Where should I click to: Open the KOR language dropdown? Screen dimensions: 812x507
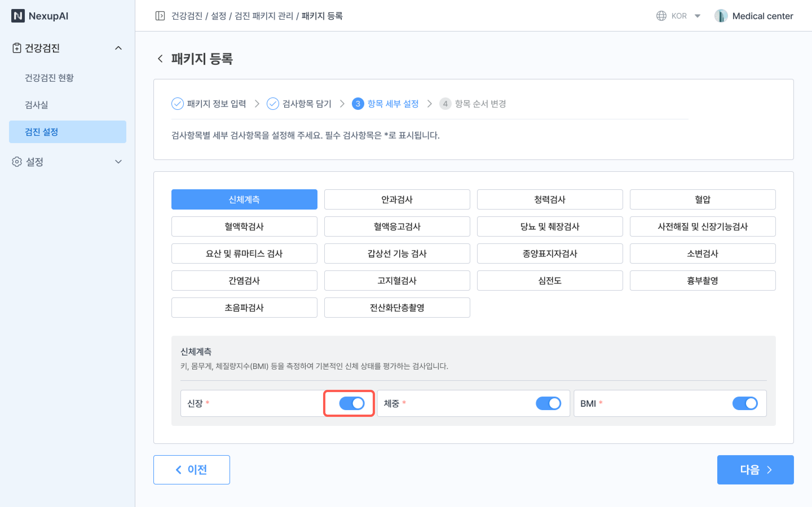[x=697, y=16]
